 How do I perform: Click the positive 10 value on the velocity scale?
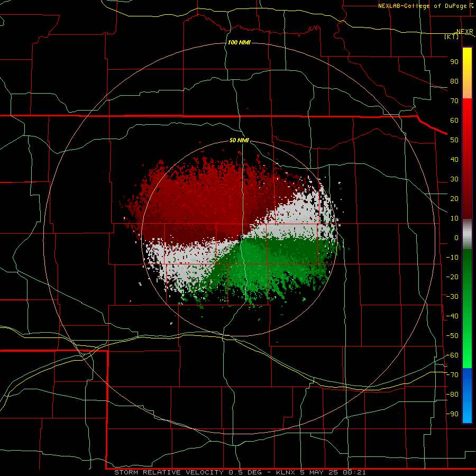pyautogui.click(x=454, y=218)
